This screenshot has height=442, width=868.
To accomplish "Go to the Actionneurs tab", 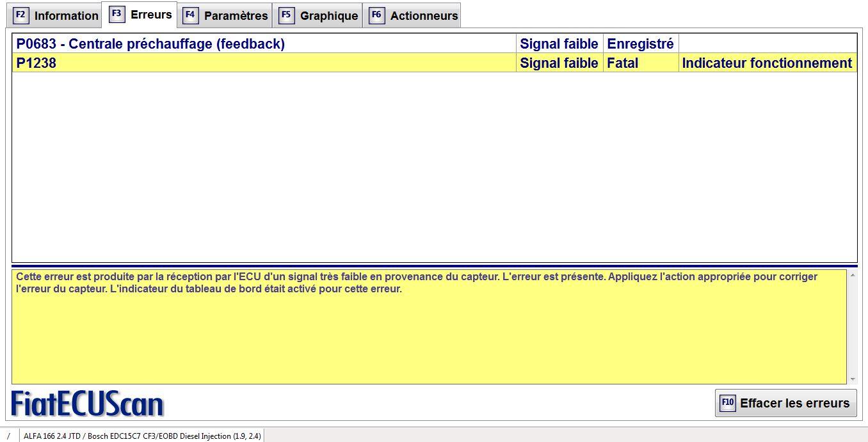I will [x=424, y=16].
